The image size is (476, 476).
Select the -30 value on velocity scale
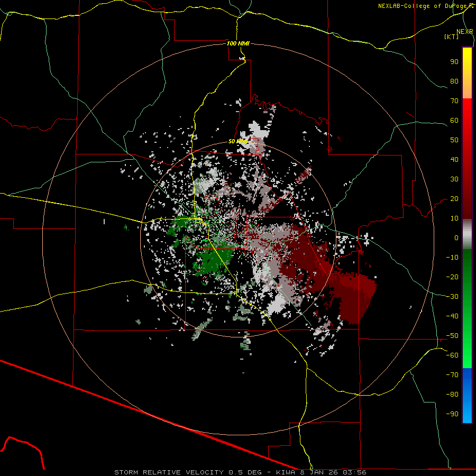452,297
